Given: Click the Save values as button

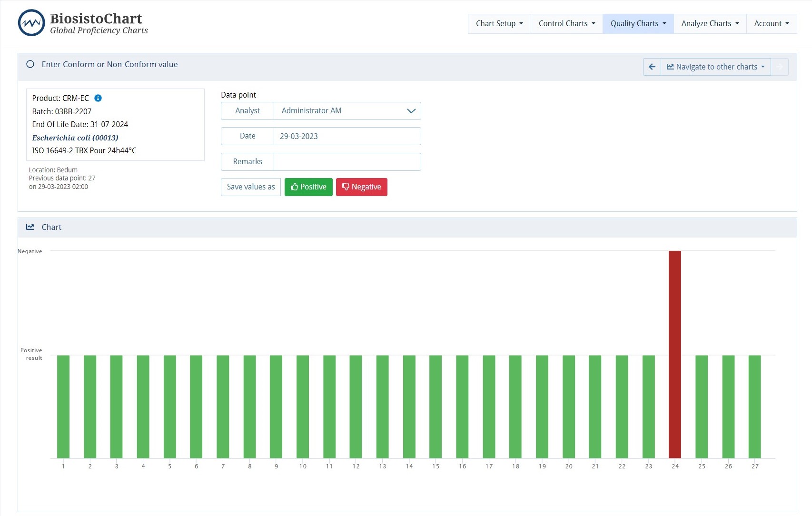Looking at the screenshot, I should click(251, 187).
